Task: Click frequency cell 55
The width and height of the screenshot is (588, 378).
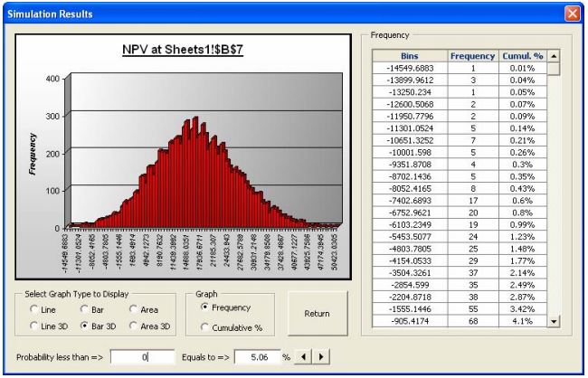Action: [x=473, y=309]
